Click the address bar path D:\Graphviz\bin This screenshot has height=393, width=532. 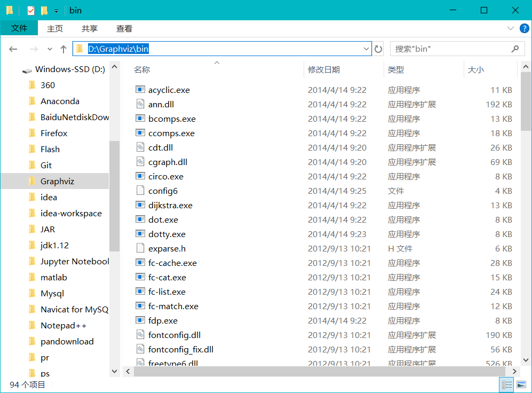click(118, 49)
